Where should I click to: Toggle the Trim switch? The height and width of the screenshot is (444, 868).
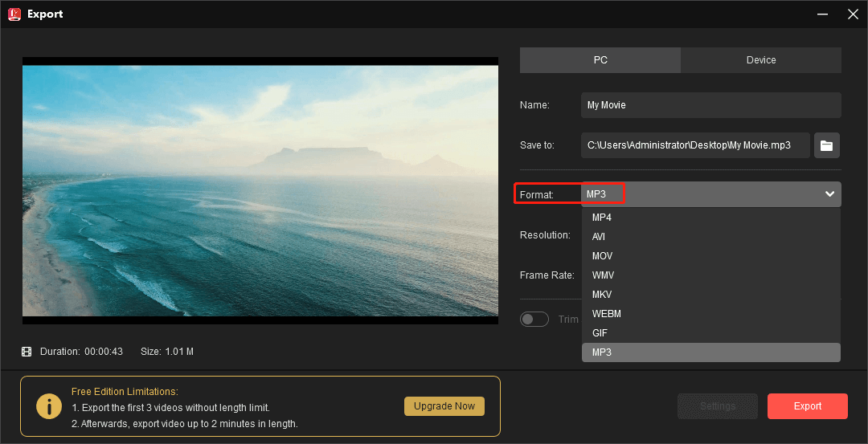click(534, 320)
